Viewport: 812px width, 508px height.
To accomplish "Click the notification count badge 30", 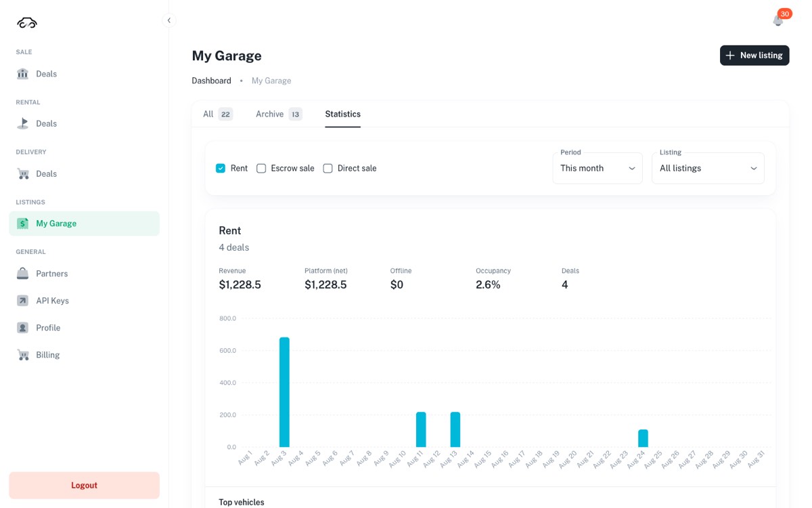I will [x=785, y=14].
